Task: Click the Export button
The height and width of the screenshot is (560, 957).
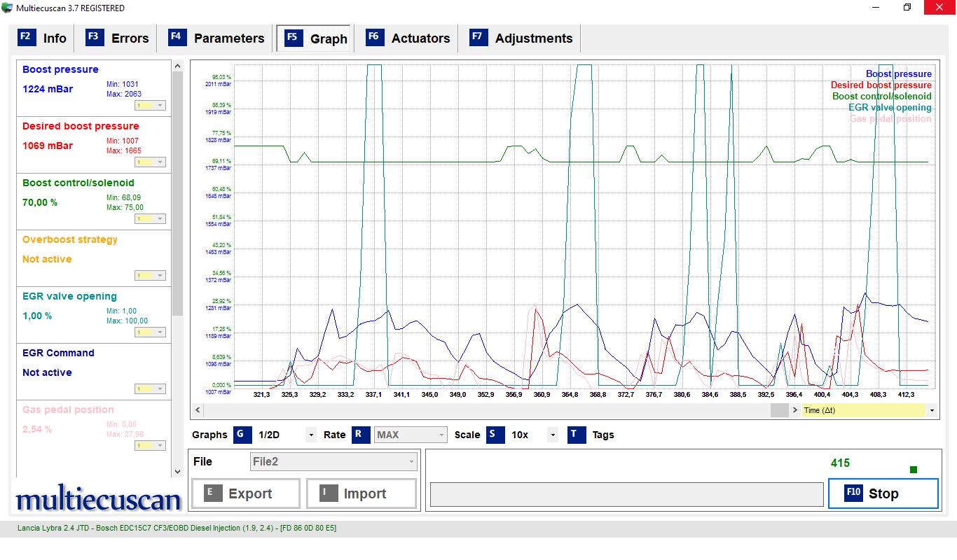Action: click(x=246, y=493)
